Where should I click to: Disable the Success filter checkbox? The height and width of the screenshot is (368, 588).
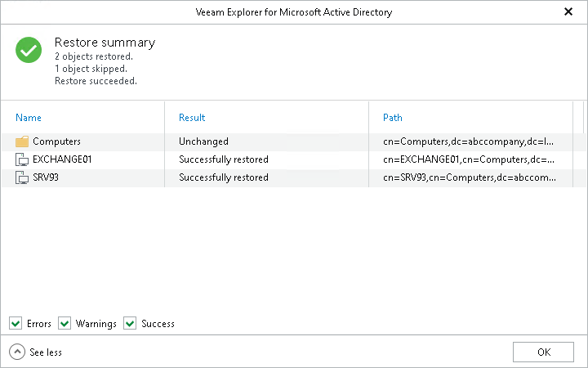coord(130,323)
